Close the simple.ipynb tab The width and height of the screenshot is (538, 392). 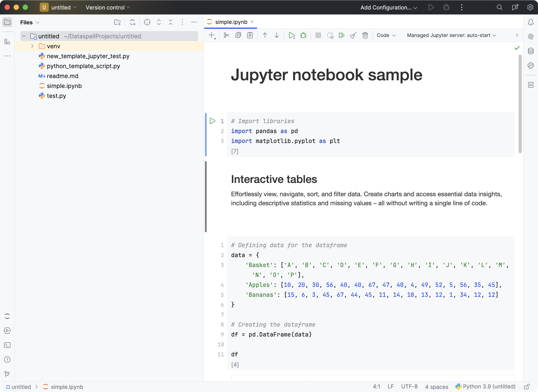pyautogui.click(x=252, y=22)
